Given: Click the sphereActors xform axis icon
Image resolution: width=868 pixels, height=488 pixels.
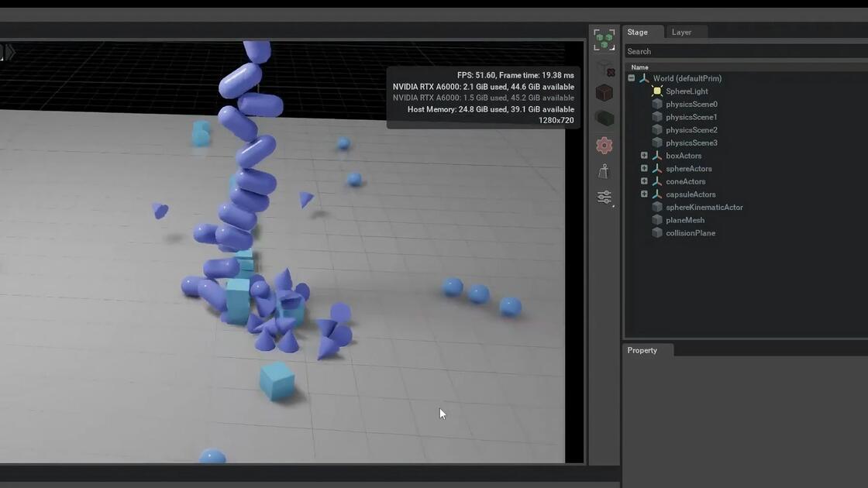Looking at the screenshot, I should [657, 169].
